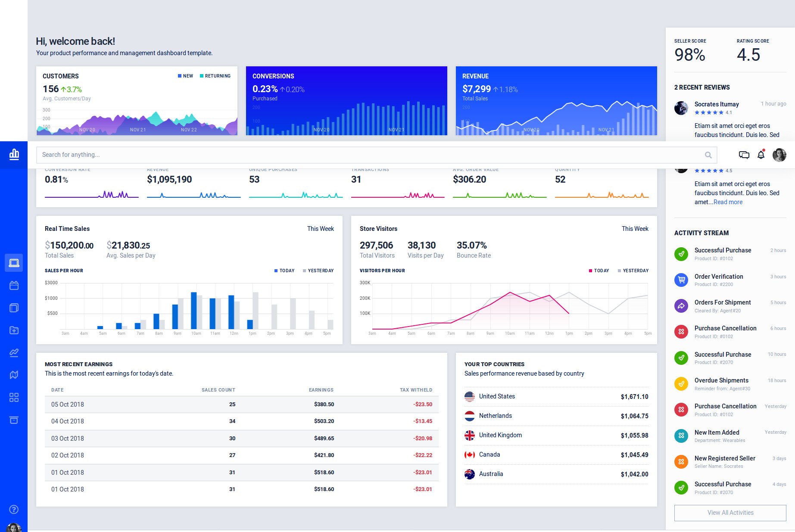Open the messages chat icon
This screenshot has width=795, height=532.
(x=744, y=155)
